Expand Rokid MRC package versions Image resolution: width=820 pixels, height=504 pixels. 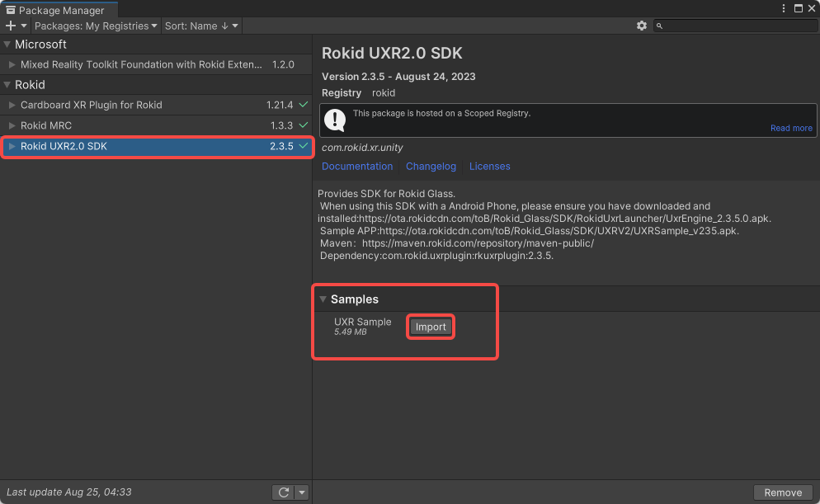click(x=12, y=125)
